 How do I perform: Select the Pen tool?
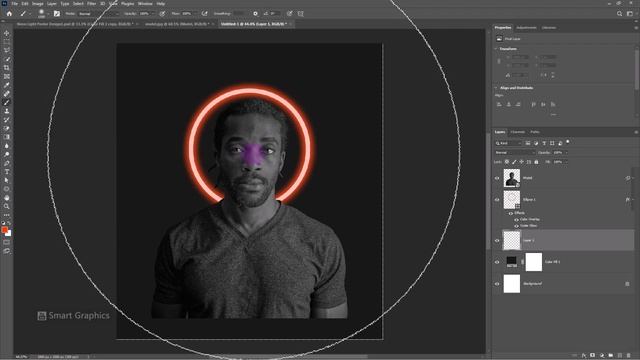point(7,163)
